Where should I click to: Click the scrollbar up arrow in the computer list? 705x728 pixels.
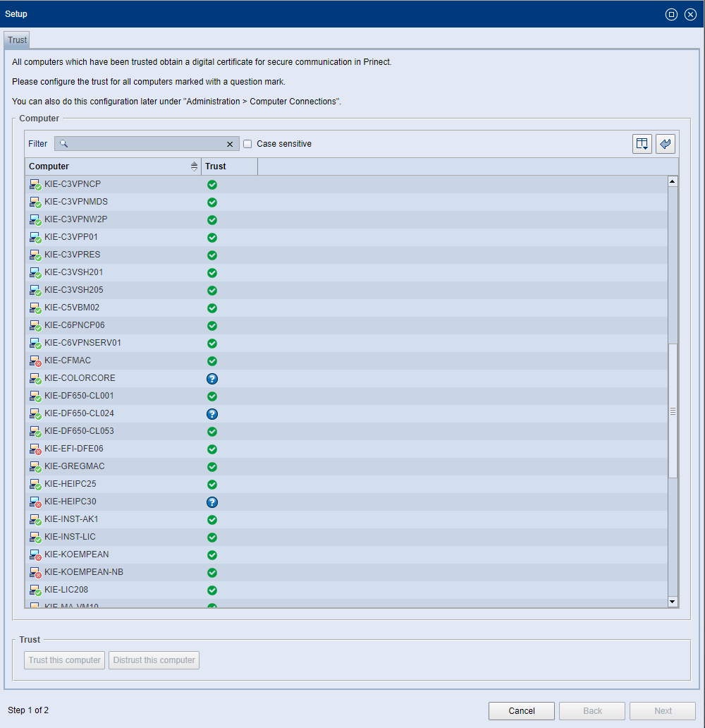tap(672, 181)
